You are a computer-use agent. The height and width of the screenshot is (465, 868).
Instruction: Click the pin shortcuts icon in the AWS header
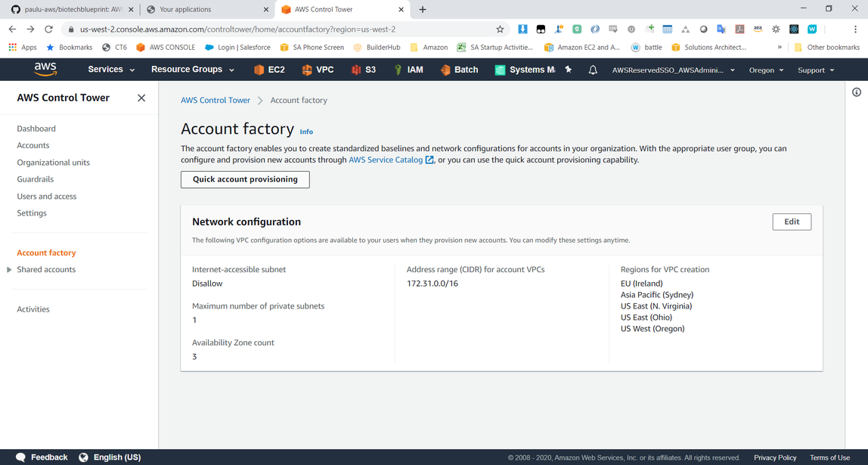tap(568, 70)
